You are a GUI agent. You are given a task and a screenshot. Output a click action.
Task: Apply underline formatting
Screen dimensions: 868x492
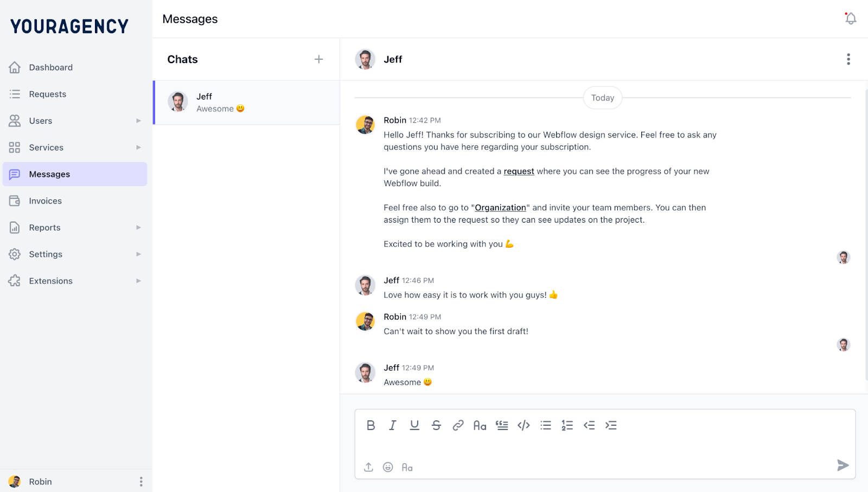coord(414,425)
